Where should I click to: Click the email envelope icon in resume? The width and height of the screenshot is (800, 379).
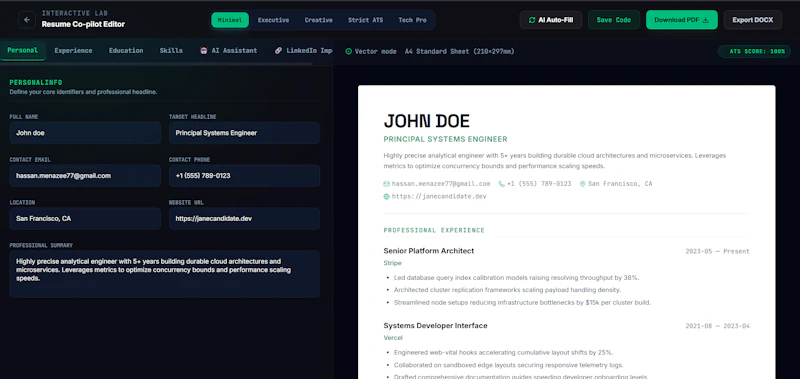tap(387, 184)
